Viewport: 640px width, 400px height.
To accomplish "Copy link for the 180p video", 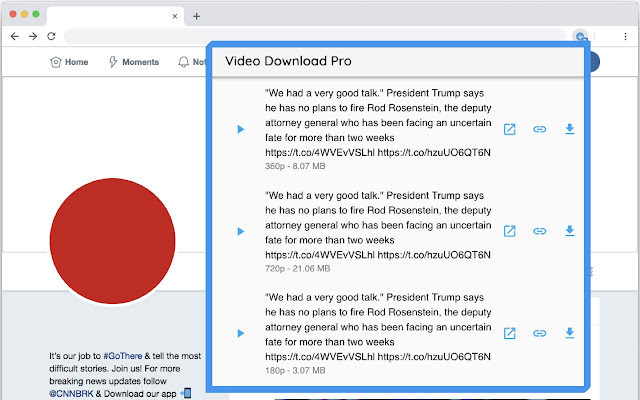I will (540, 333).
